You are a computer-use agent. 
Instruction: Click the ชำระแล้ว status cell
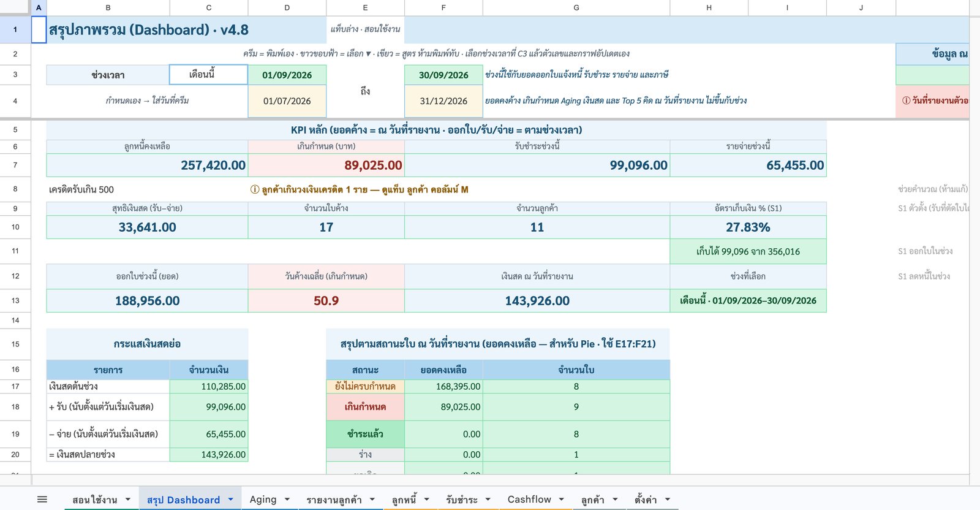pos(366,434)
